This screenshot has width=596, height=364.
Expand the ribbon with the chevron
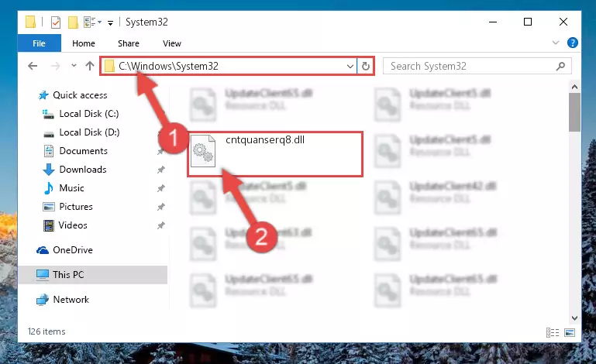tap(556, 43)
